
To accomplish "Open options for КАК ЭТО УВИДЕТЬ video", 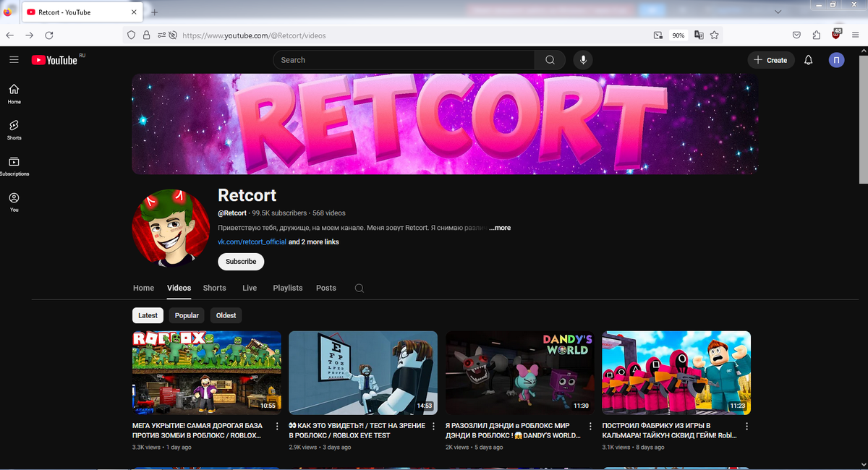I will pyautogui.click(x=433, y=427).
